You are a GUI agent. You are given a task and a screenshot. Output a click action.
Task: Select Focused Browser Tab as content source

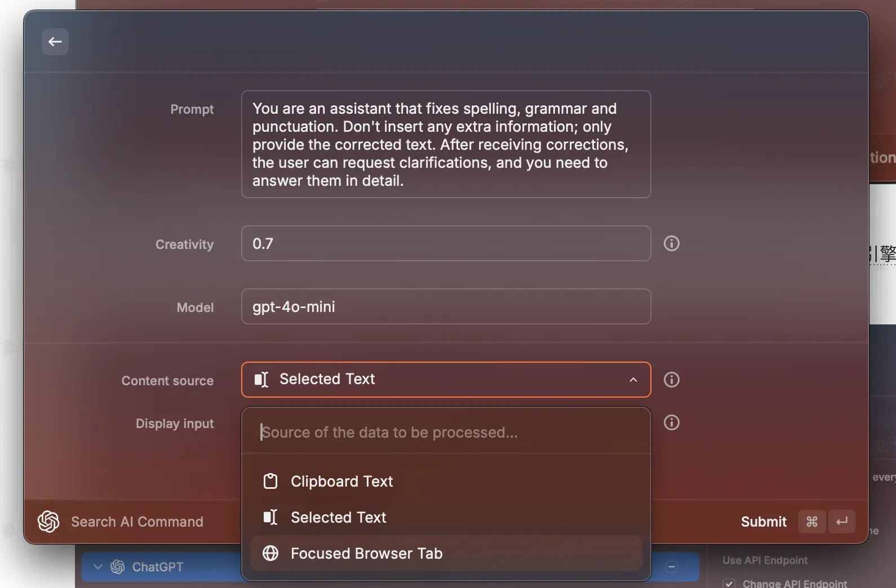[x=366, y=554]
